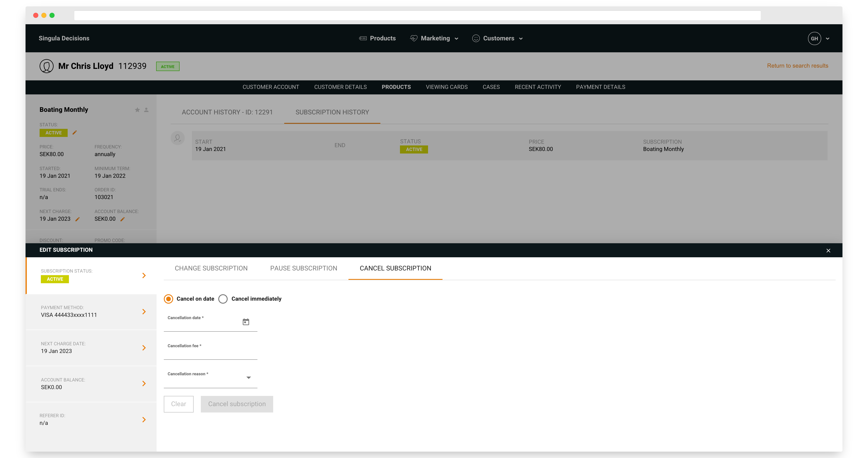Open the Viewing Cards tab
Viewport: 868px width, 458px height.
[x=447, y=87]
